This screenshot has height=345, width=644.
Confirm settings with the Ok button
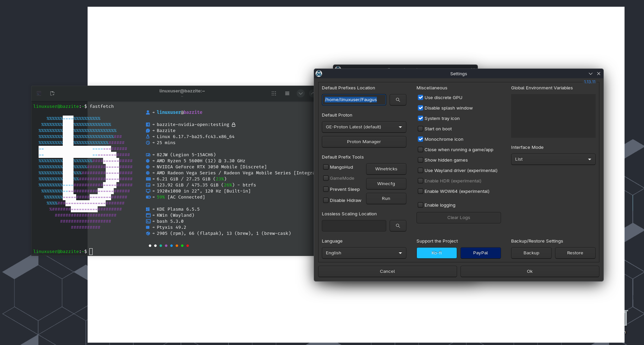click(530, 271)
